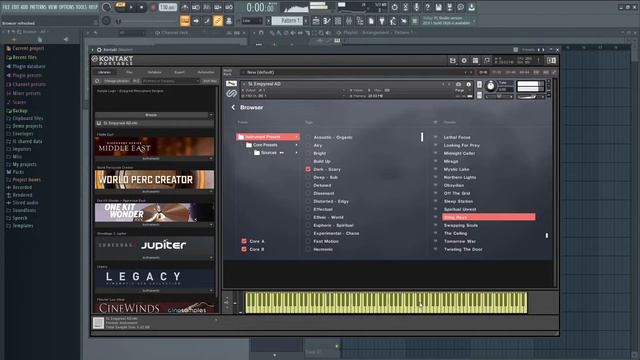
Task: Click the FL Studio save icon
Action: pyautogui.click(x=438, y=7)
